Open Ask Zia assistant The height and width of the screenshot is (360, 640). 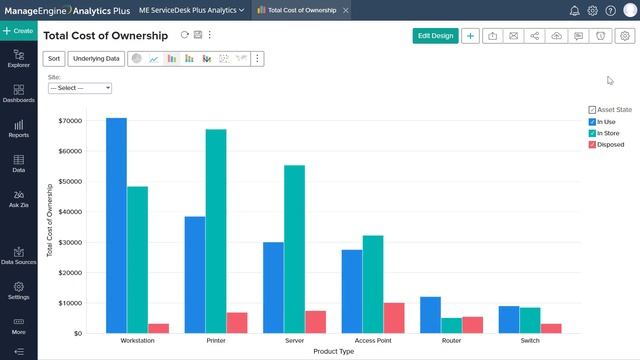pos(18,199)
